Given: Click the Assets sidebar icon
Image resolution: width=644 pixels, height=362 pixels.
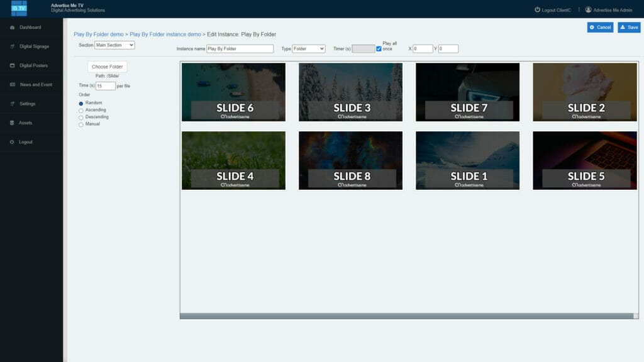Looking at the screenshot, I should (x=11, y=123).
